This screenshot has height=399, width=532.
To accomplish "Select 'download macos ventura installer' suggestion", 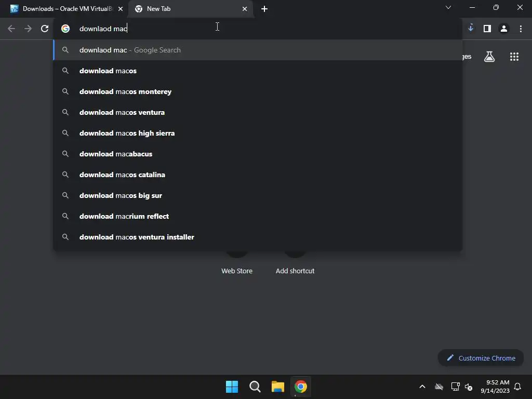I will pyautogui.click(x=258, y=237).
